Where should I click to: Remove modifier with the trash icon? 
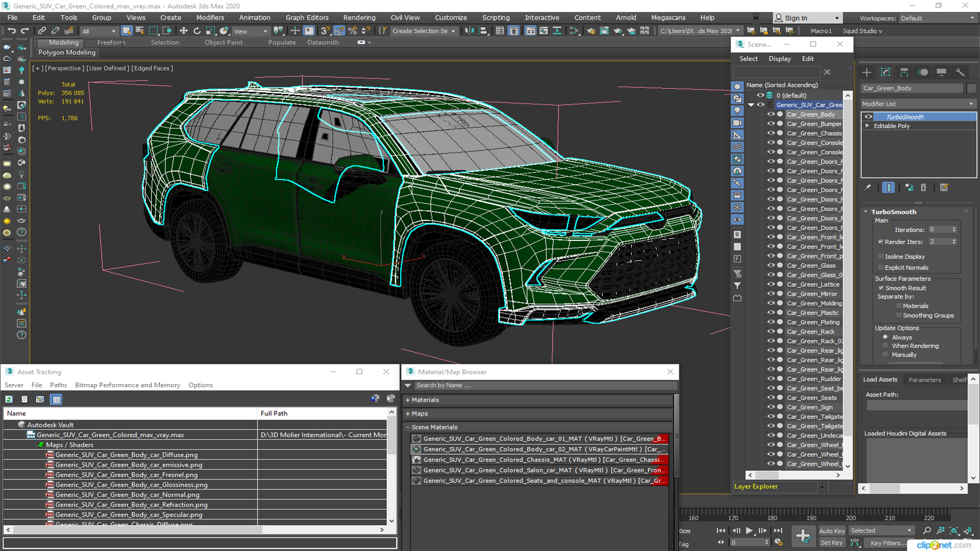[x=923, y=188]
